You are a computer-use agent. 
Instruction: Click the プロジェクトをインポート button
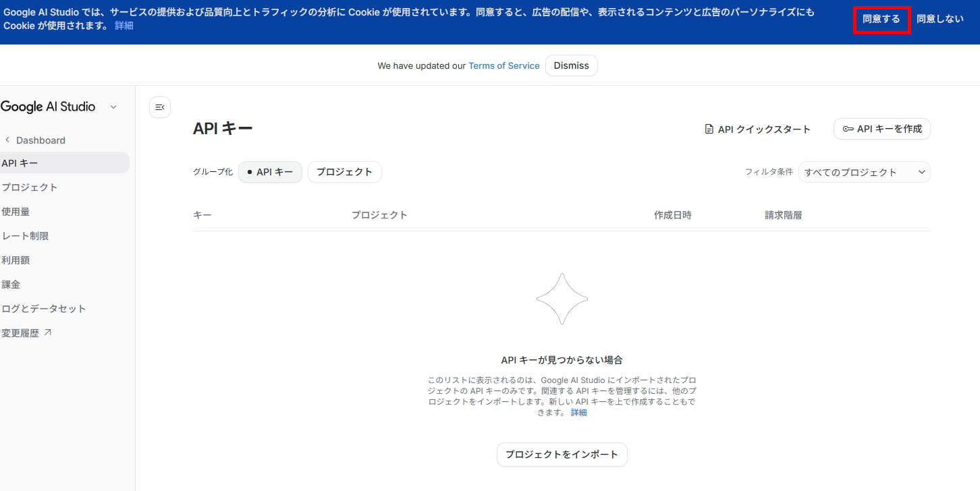(x=562, y=455)
